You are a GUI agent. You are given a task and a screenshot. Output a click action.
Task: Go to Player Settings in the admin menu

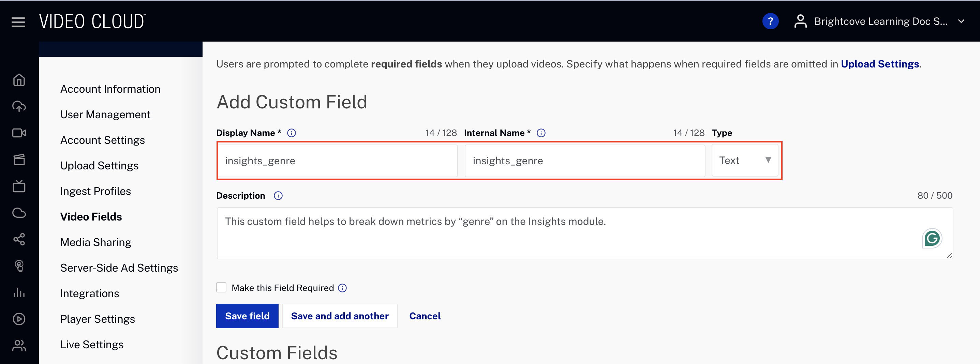tap(98, 319)
